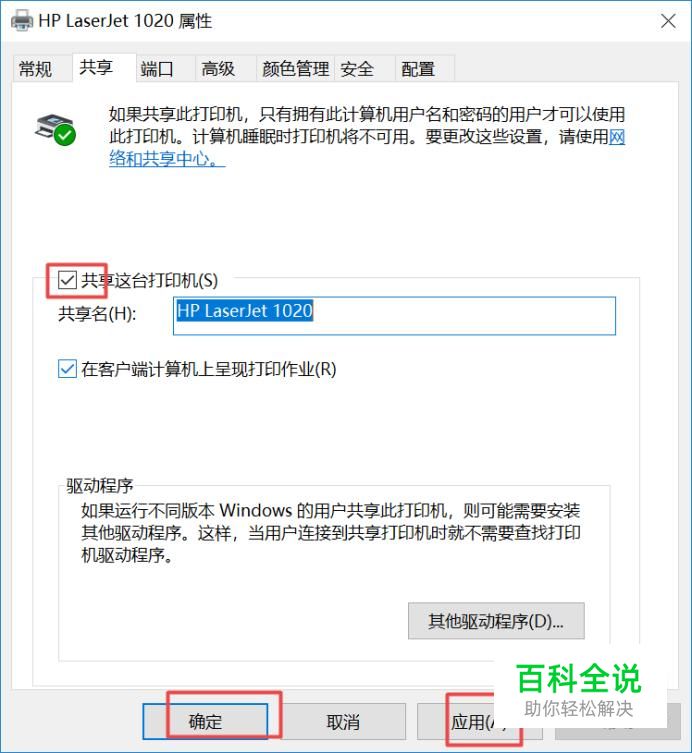Image resolution: width=692 pixels, height=753 pixels.
Task: Toggle 在客户端计算机上呈现打印作业 checkbox
Action: click(67, 369)
